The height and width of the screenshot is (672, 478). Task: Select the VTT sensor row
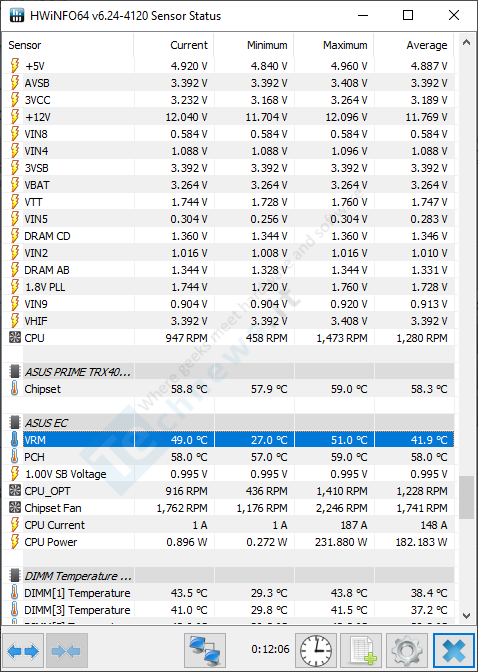click(x=228, y=202)
